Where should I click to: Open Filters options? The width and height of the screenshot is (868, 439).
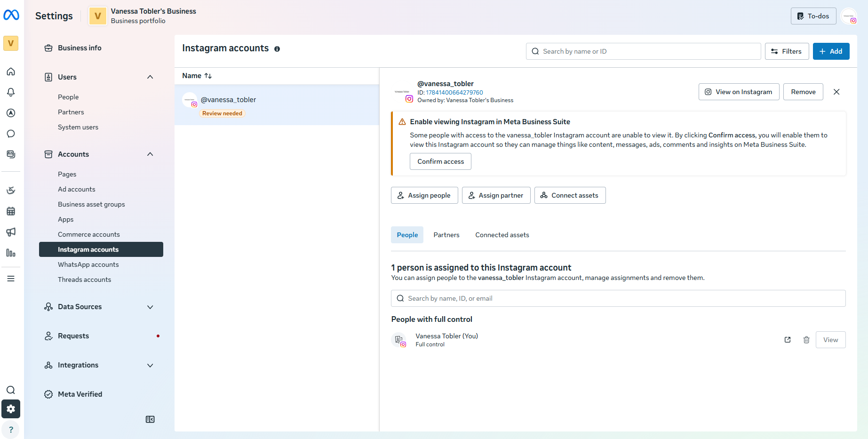tap(787, 51)
